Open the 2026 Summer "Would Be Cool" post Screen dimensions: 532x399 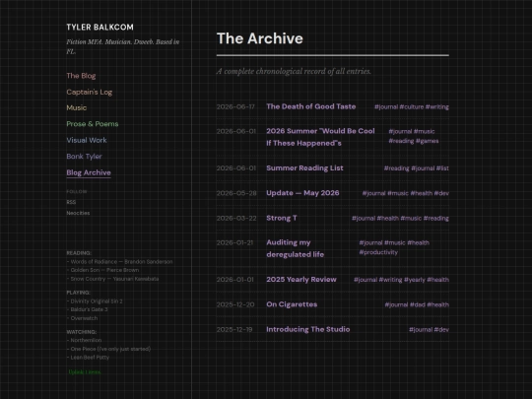point(320,137)
